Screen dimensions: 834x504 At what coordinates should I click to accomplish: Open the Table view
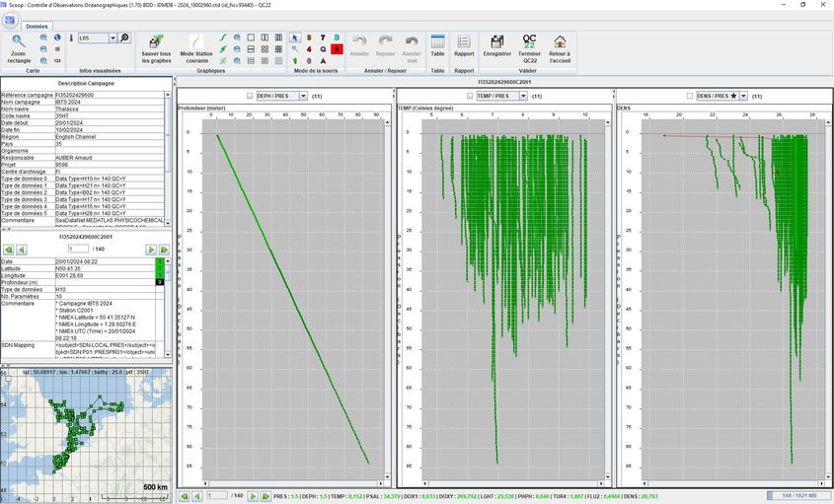(x=438, y=45)
